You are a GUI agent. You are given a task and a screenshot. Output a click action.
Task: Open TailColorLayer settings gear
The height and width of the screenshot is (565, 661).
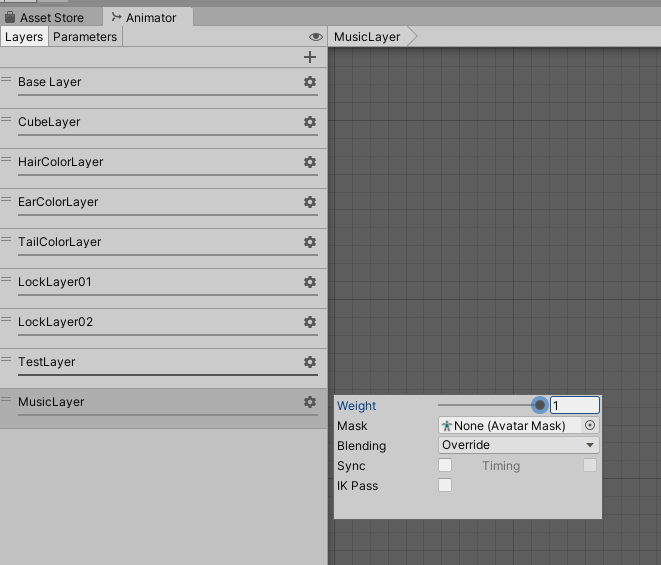(x=310, y=242)
